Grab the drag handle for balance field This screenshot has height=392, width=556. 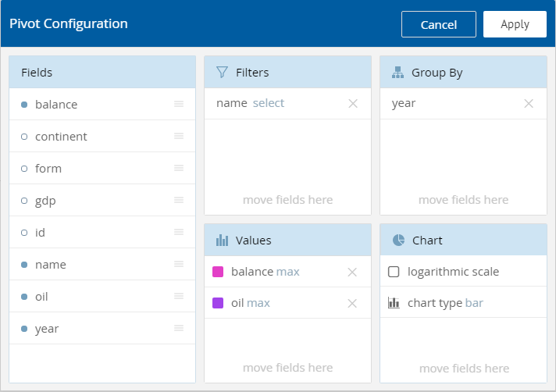[x=179, y=104]
